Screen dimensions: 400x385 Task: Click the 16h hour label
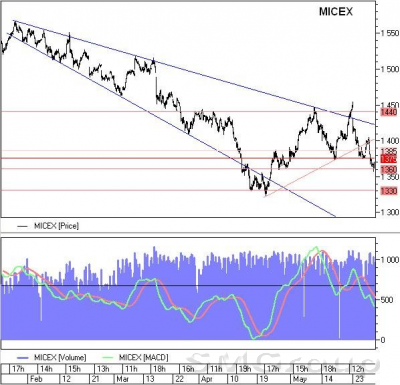(x=188, y=369)
